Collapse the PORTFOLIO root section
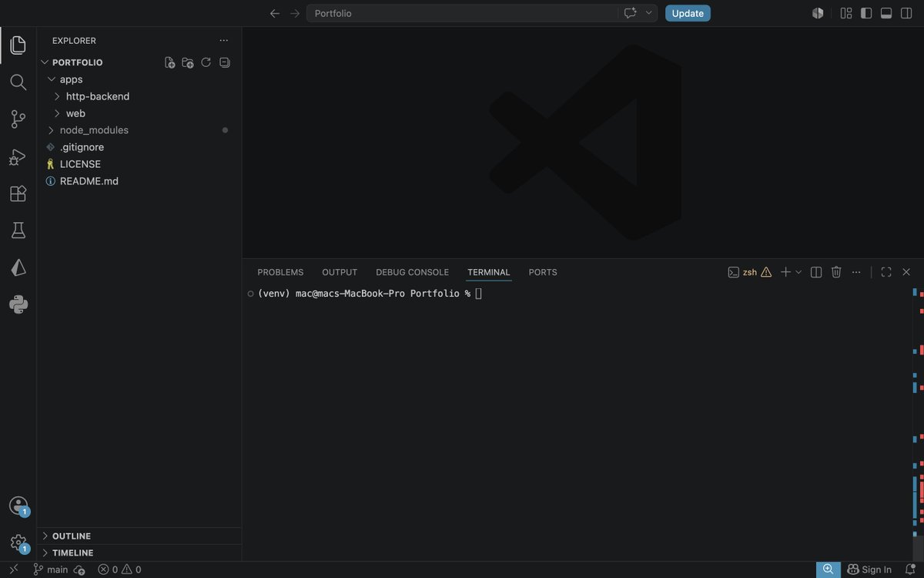The height and width of the screenshot is (578, 924). [x=45, y=62]
